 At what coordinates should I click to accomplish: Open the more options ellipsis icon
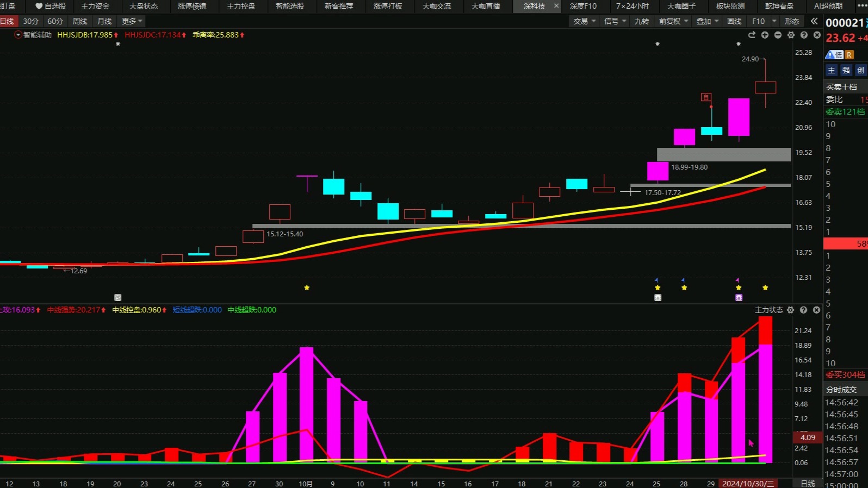coord(861,6)
